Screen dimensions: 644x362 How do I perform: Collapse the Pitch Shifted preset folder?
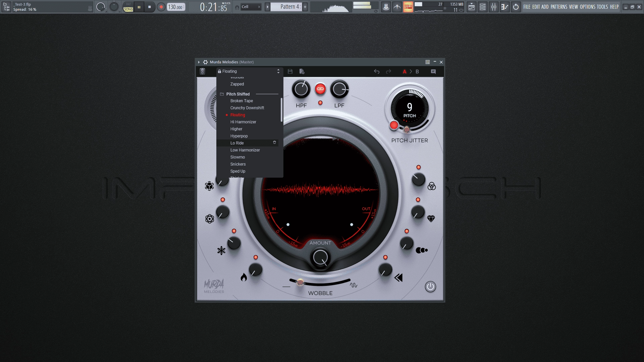(x=222, y=94)
